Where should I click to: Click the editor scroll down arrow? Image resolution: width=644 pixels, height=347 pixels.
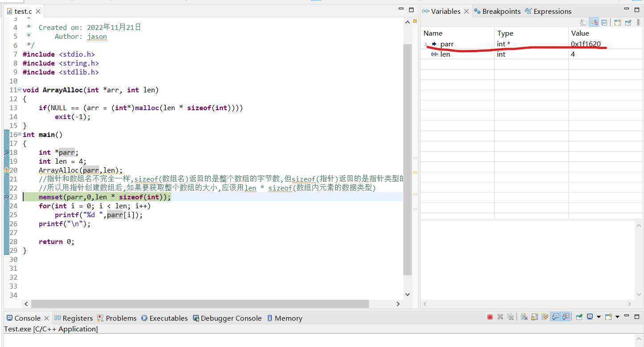[407, 294]
